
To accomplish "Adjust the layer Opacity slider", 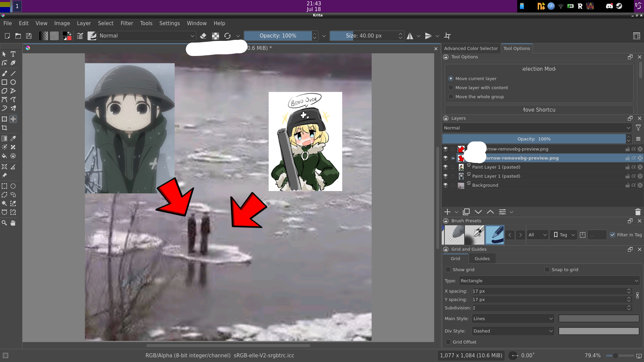I will 534,139.
